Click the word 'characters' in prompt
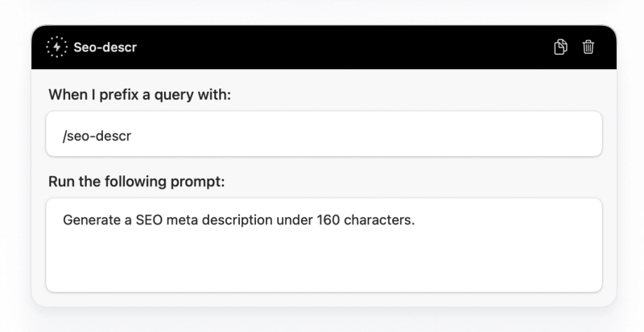 point(378,220)
